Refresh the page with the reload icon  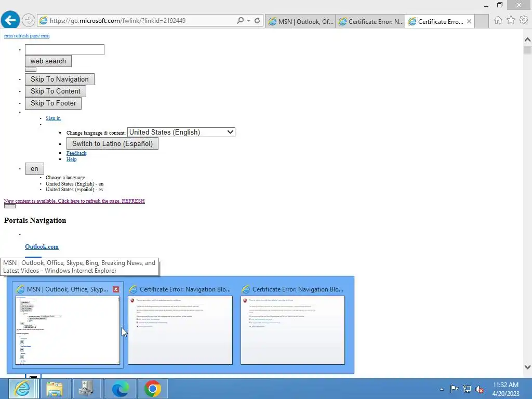coord(257,20)
